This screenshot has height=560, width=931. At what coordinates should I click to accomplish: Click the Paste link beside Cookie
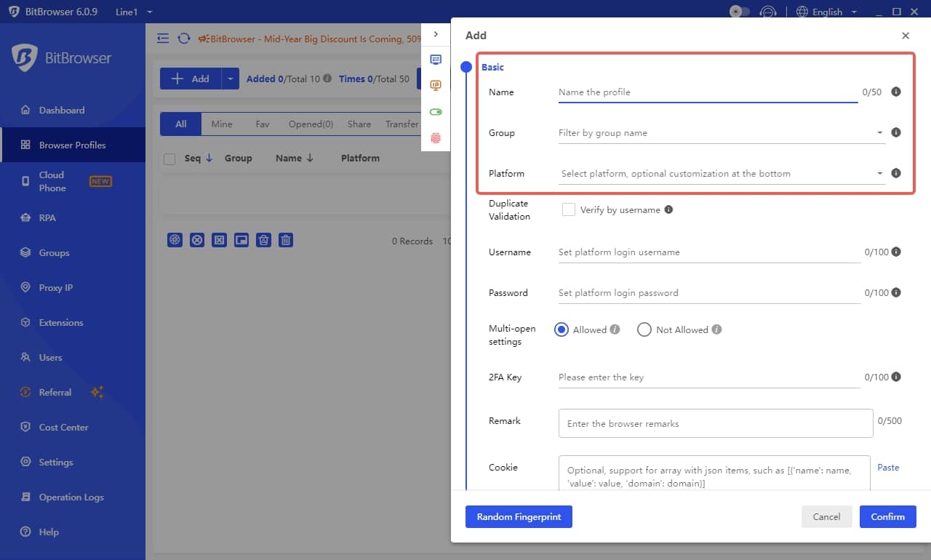click(888, 468)
